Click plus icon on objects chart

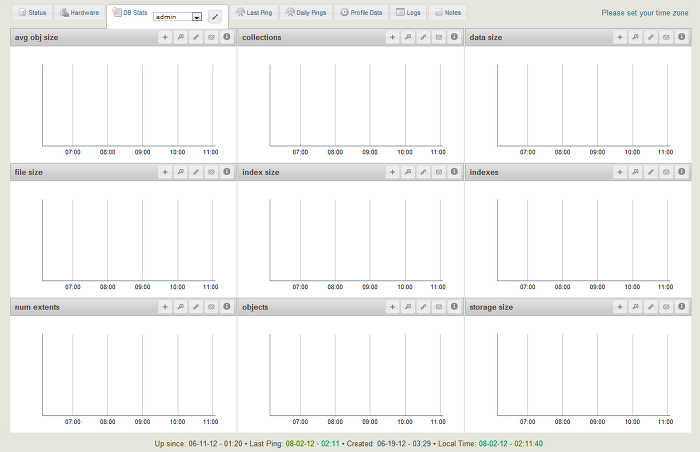(392, 307)
